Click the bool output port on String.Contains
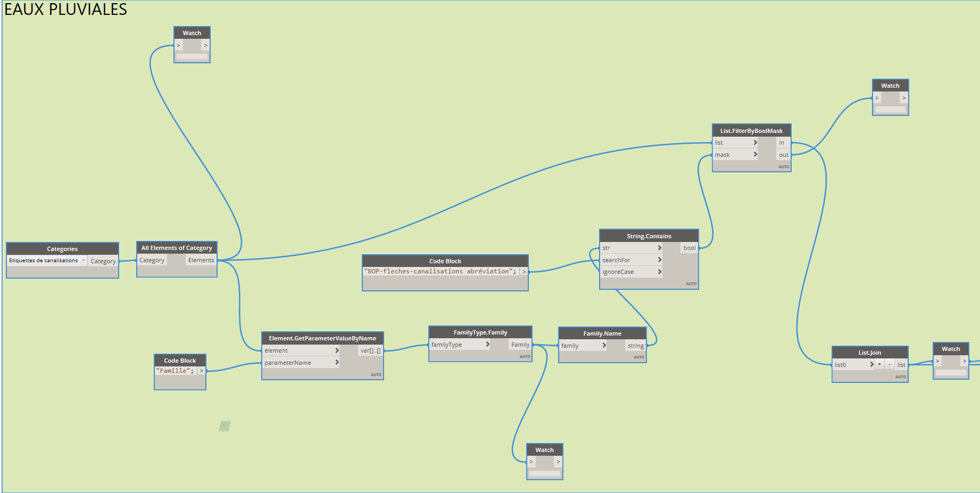980x493 pixels. [689, 248]
